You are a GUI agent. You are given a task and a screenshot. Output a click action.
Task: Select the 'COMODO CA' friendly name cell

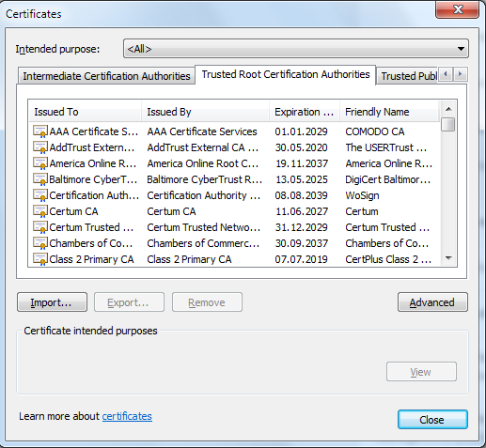pos(375,131)
